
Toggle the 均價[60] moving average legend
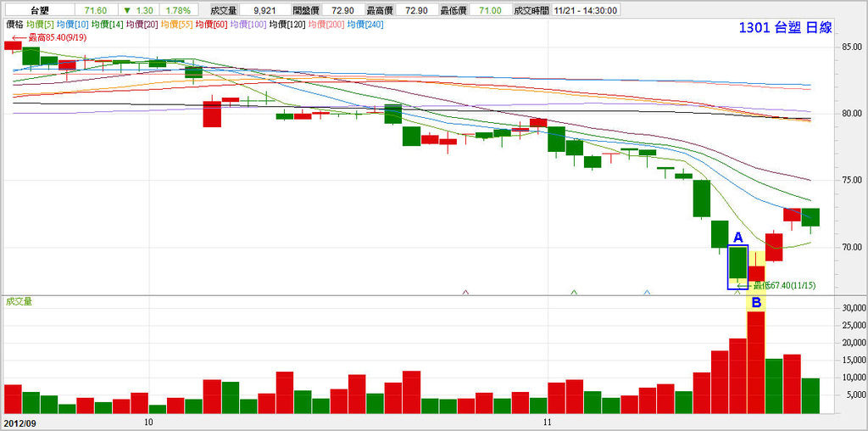211,25
